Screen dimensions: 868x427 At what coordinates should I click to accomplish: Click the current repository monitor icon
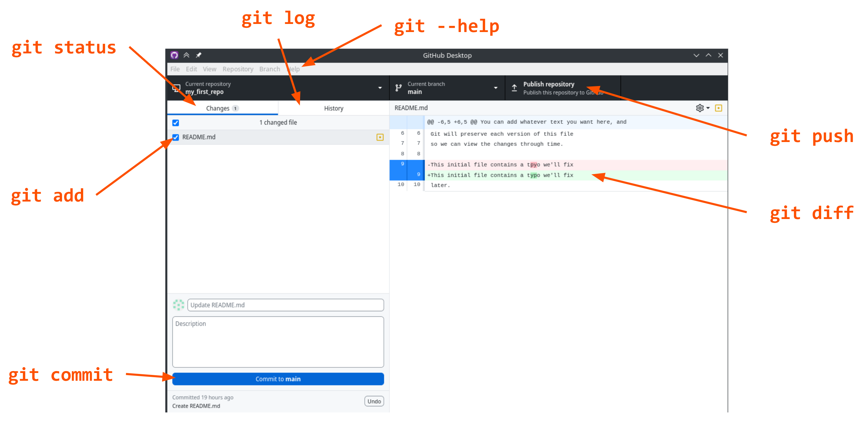176,88
